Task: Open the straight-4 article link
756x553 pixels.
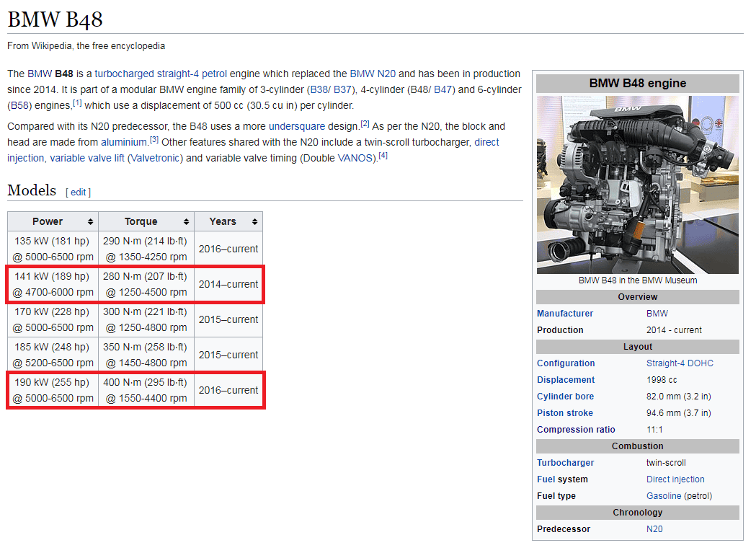Action: [x=178, y=74]
